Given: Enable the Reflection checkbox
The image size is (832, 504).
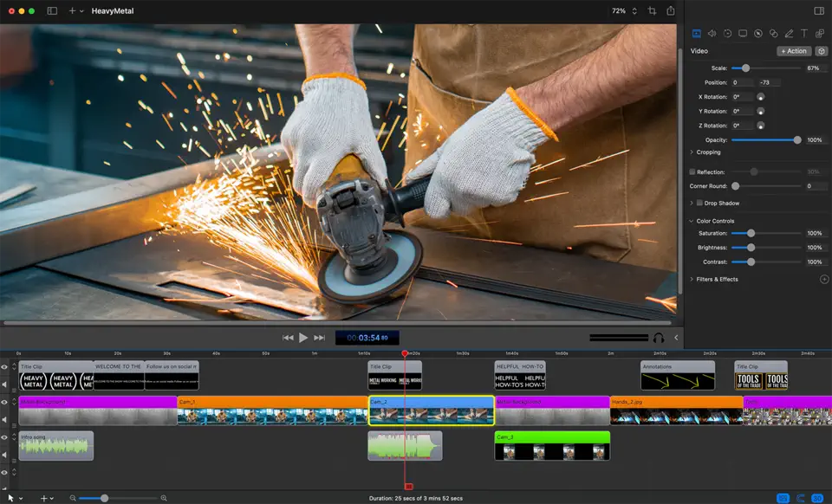Looking at the screenshot, I should coord(692,171).
